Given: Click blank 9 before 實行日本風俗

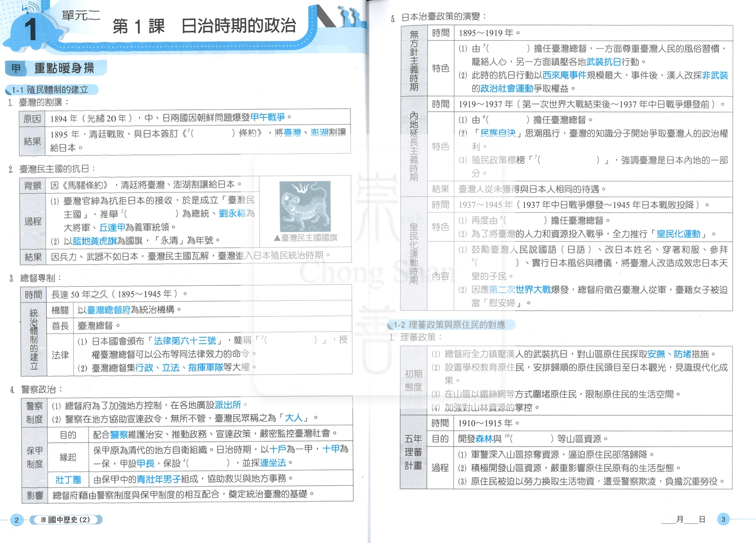Looking at the screenshot, I should [x=495, y=262].
